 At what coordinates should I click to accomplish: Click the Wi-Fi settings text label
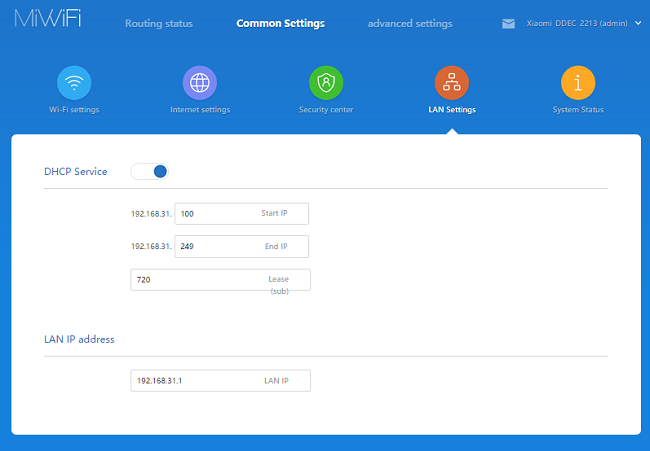(74, 109)
